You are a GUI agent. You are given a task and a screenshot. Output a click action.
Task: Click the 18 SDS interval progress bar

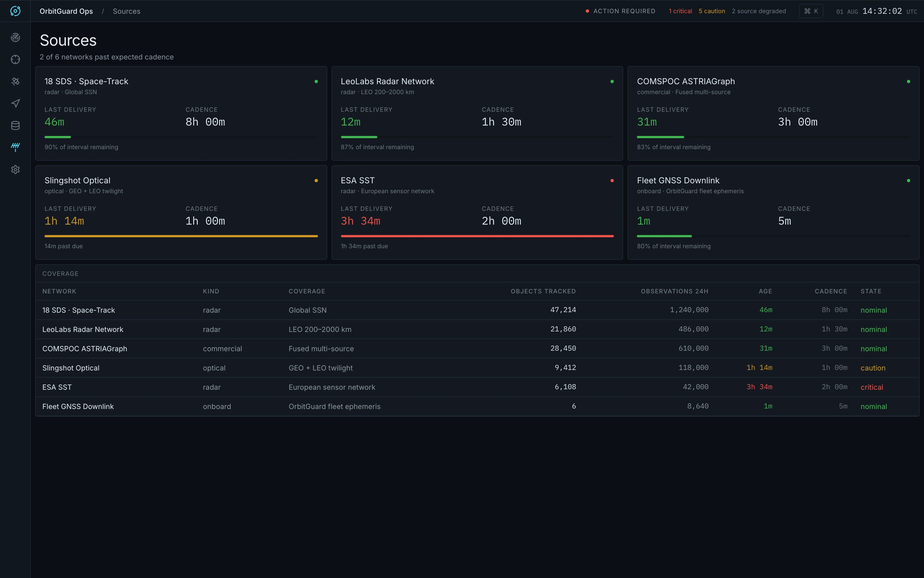181,137
